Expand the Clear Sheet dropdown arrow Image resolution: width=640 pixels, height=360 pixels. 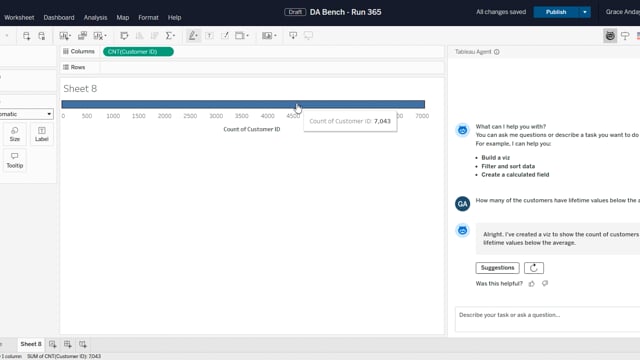(x=105, y=36)
